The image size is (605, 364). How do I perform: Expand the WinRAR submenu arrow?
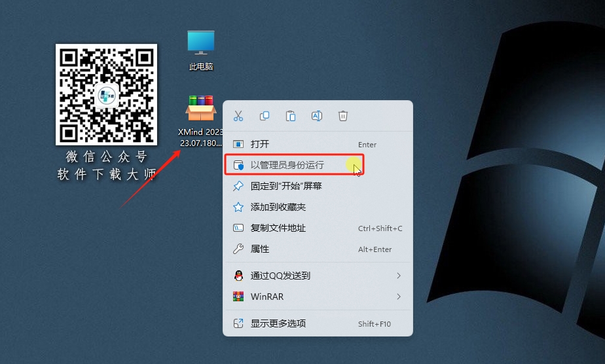399,297
